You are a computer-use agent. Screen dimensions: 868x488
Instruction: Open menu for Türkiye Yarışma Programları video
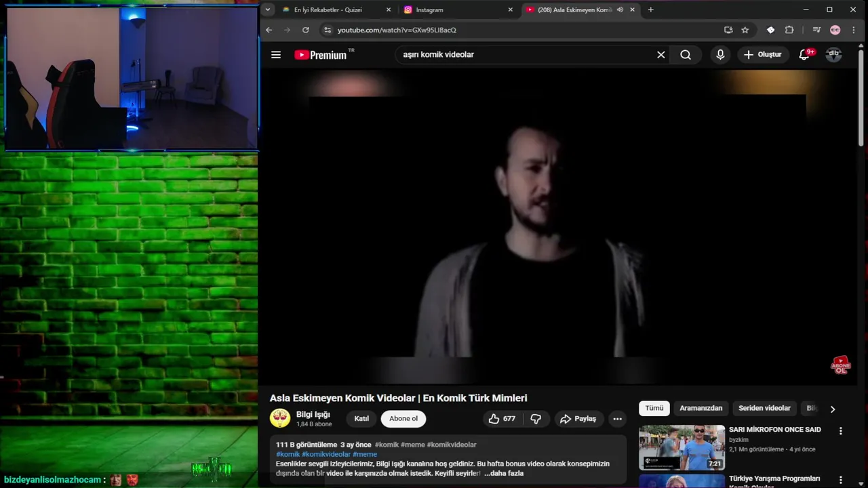[841, 481]
